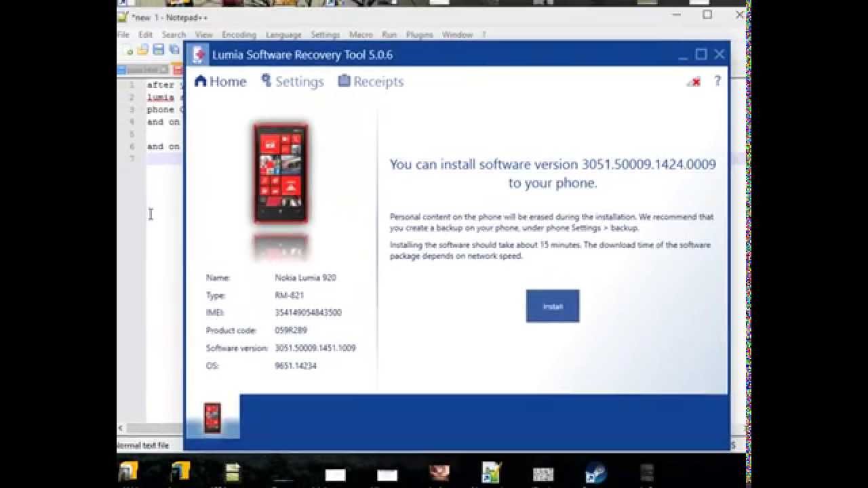Click the QR-pattern desktop shortcut icon
The image size is (868, 488).
coord(543,474)
